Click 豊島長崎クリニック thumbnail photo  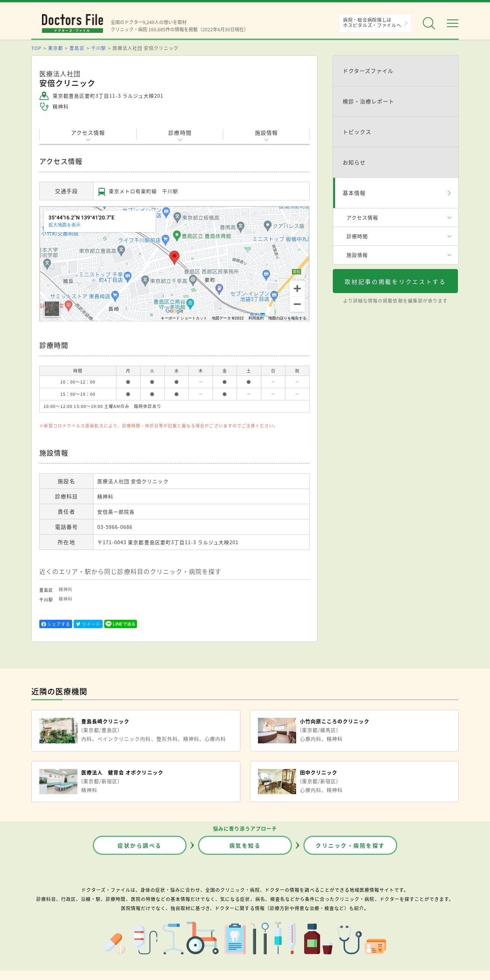pos(58,730)
